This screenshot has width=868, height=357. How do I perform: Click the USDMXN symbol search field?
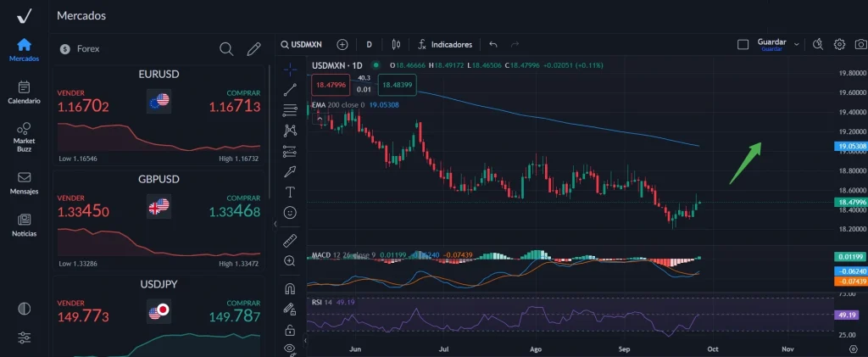tap(303, 44)
